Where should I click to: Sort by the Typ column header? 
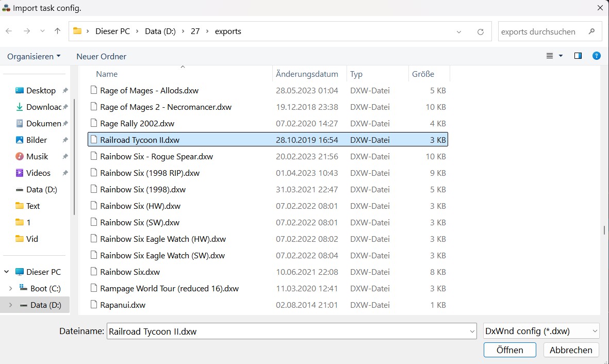pos(377,74)
